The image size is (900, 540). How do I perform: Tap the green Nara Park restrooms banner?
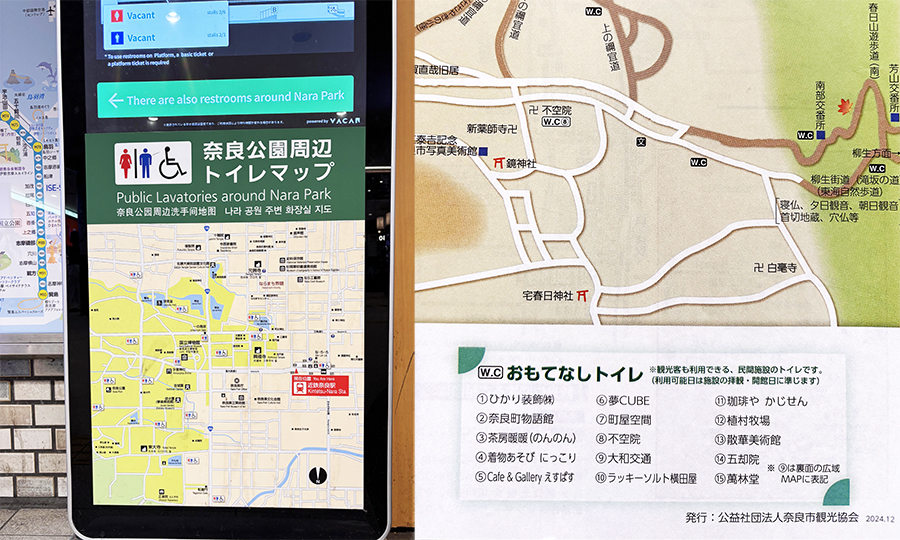point(225,97)
